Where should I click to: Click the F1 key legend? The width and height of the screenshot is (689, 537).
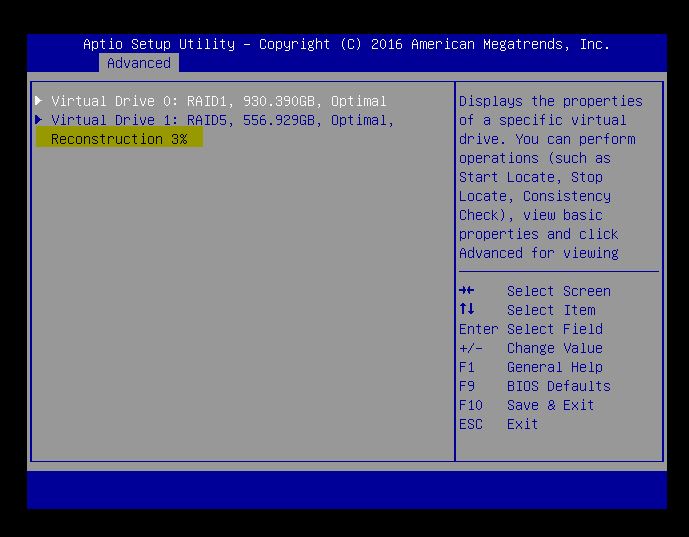pyautogui.click(x=467, y=367)
